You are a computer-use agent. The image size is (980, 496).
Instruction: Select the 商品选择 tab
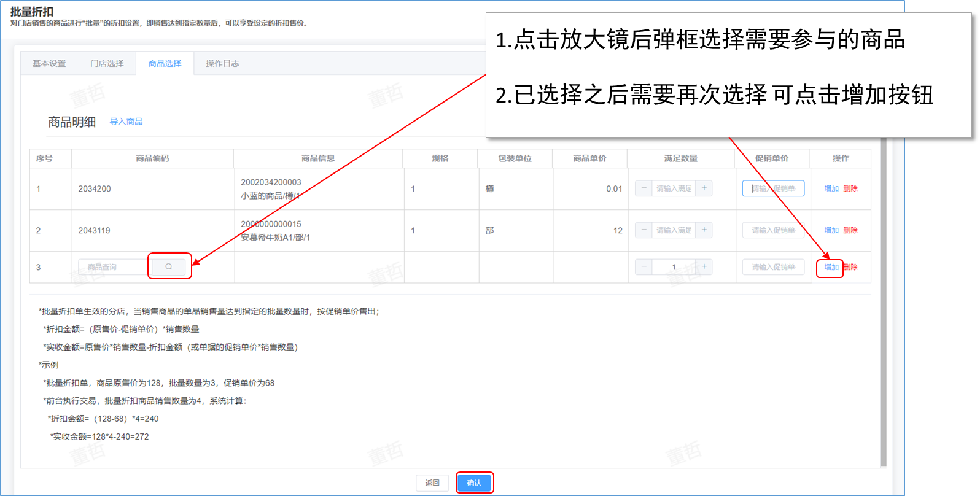click(165, 63)
